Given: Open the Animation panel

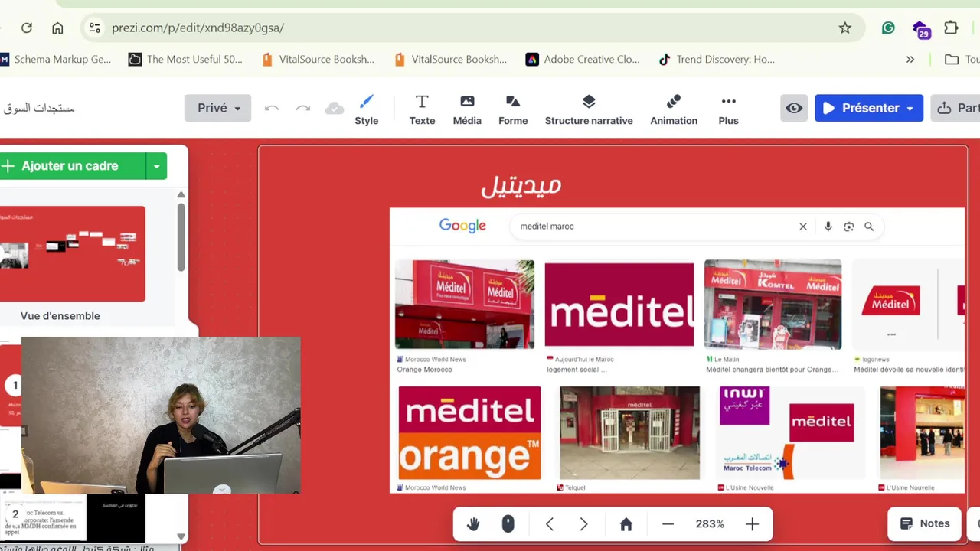Looking at the screenshot, I should click(x=674, y=109).
